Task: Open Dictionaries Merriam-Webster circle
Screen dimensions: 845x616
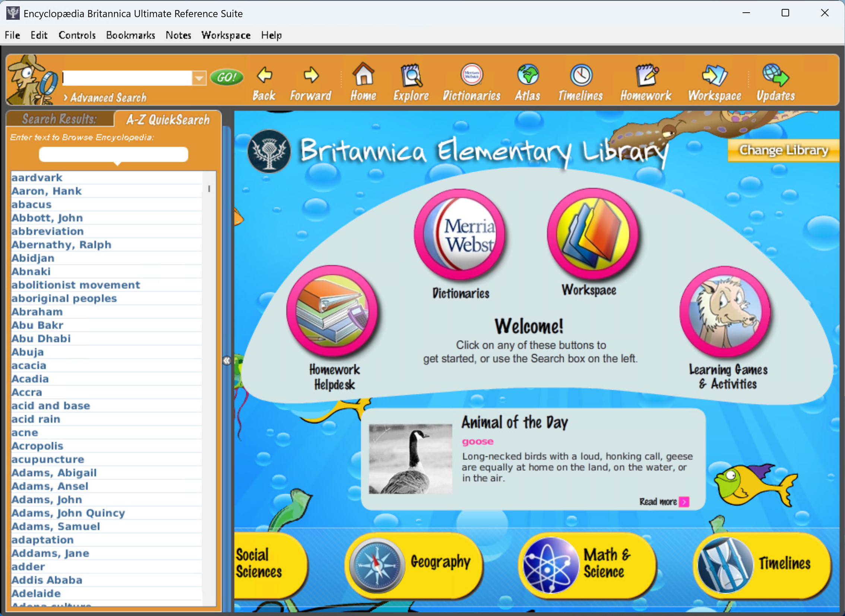Action: (x=460, y=234)
